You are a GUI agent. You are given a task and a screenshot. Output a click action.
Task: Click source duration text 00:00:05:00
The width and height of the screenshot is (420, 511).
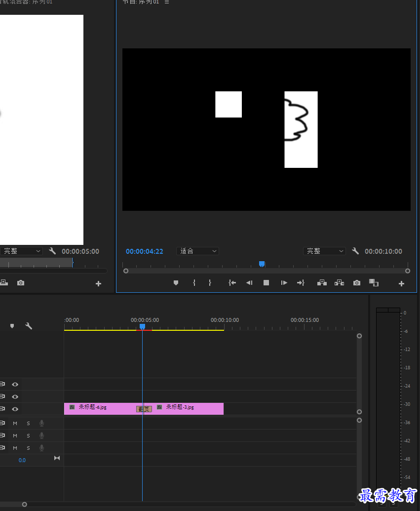click(x=80, y=252)
